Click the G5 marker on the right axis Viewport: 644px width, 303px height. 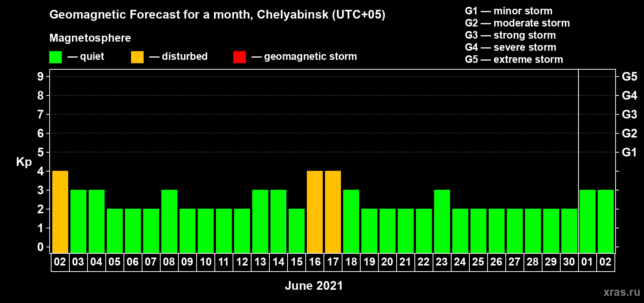tap(630, 77)
